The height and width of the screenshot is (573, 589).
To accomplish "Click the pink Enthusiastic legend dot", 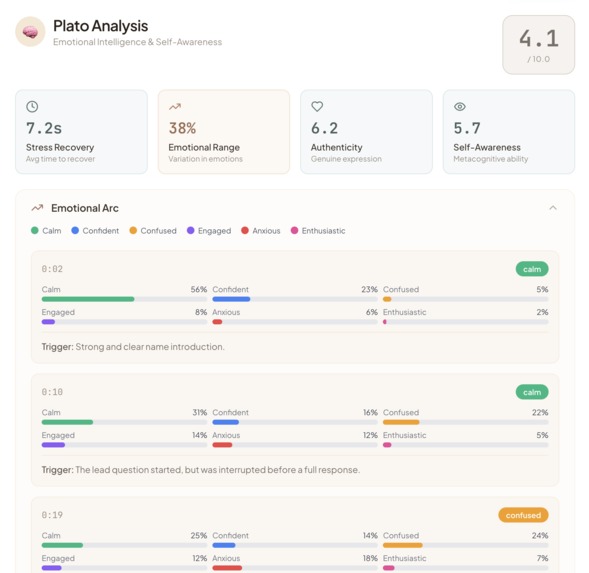I will pos(294,230).
